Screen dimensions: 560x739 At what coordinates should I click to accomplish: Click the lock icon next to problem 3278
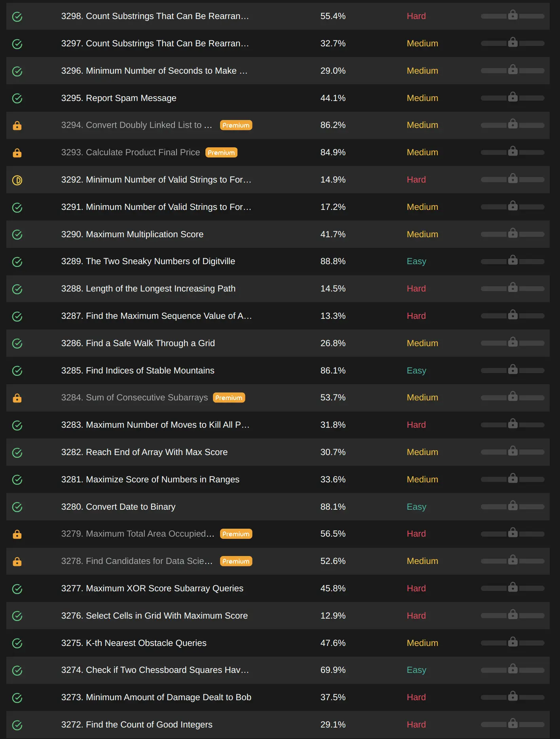[17, 562]
